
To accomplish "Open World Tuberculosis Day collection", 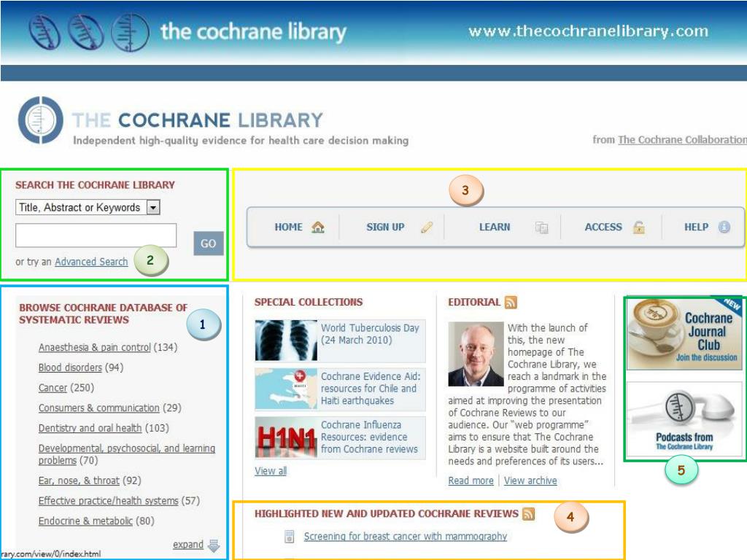I will [x=370, y=334].
